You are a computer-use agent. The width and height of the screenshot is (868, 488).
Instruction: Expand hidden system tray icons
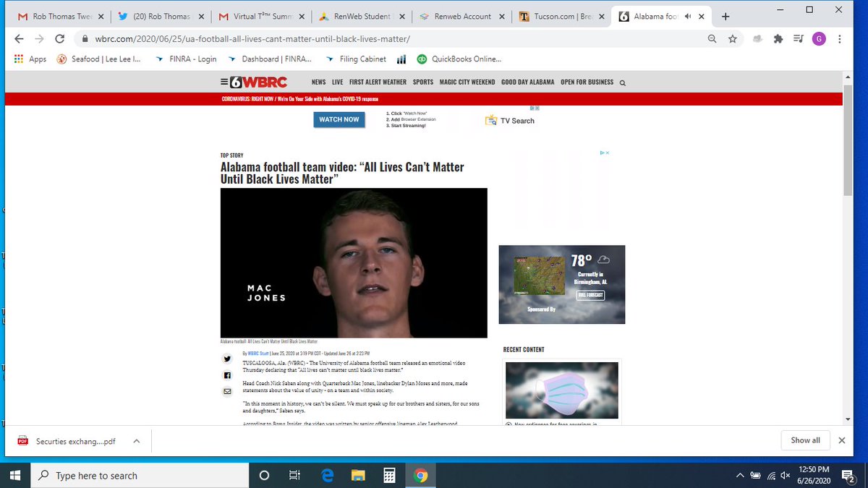point(740,475)
